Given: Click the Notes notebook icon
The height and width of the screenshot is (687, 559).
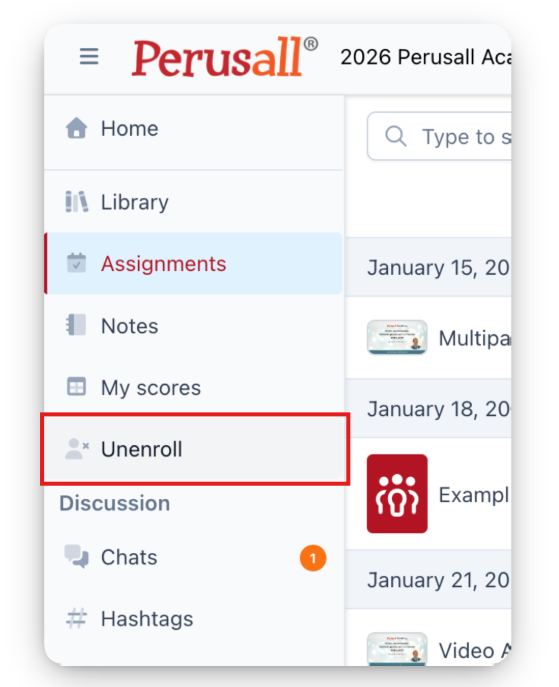Looking at the screenshot, I should click(x=76, y=325).
